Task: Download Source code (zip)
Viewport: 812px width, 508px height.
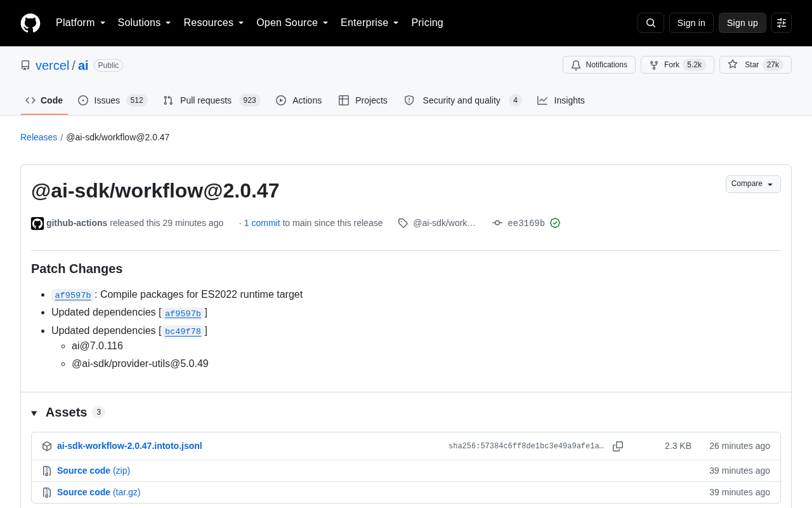Action: (94, 471)
